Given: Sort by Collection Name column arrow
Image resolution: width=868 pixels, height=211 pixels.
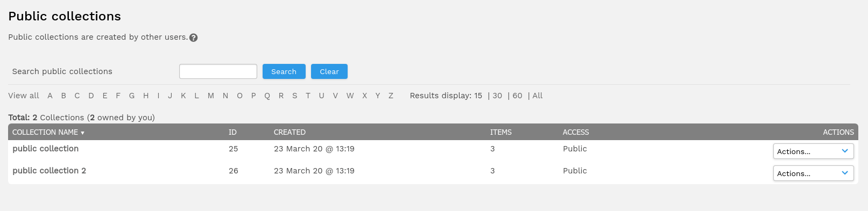Looking at the screenshot, I should coord(82,133).
